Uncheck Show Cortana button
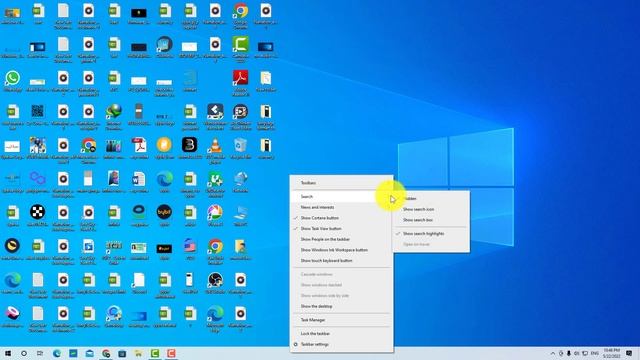The width and height of the screenshot is (640, 360). pos(341,218)
